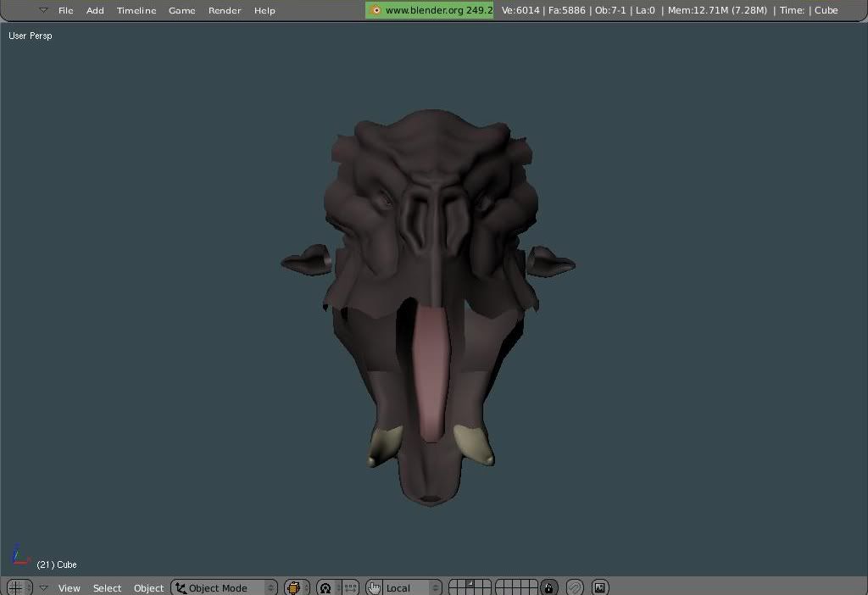Open the Timeline menu
The image size is (868, 595).
pos(136,10)
